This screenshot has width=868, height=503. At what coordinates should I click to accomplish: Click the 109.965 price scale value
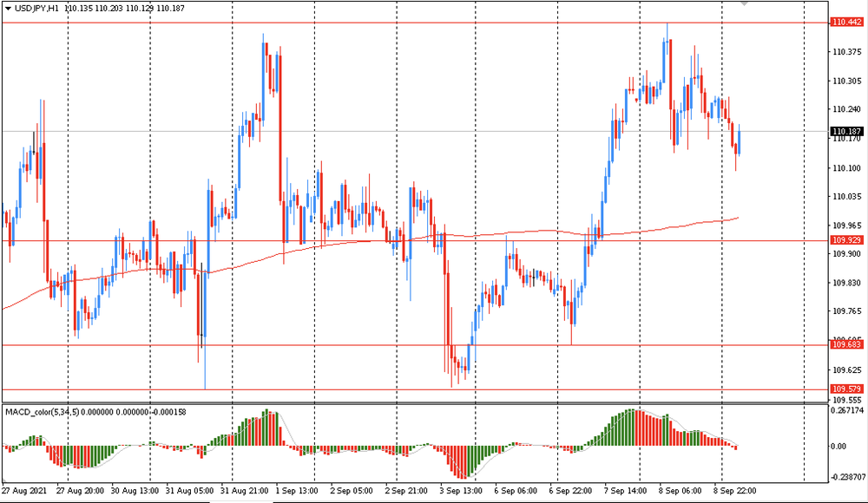coord(847,225)
